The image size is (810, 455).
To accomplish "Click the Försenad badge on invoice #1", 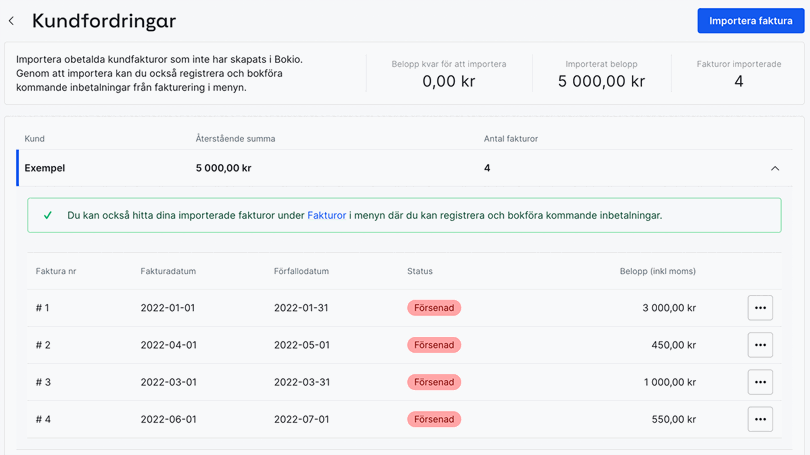I will pyautogui.click(x=434, y=308).
